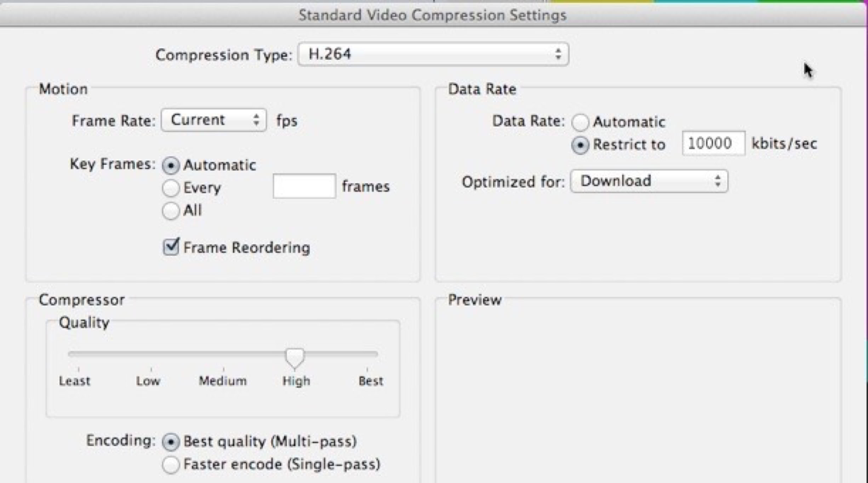Choose Best quality (Multi-pass) encoding
868x483 pixels.
click(x=171, y=442)
